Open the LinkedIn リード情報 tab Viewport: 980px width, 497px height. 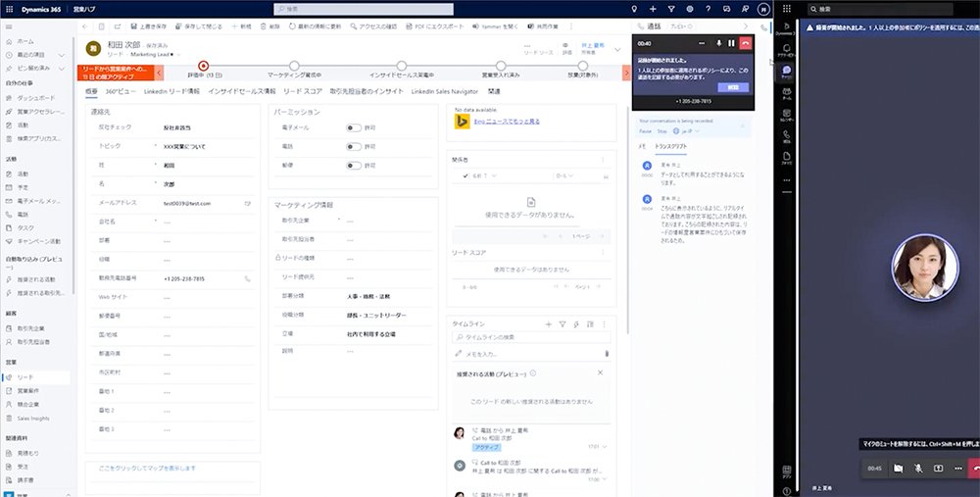click(171, 91)
